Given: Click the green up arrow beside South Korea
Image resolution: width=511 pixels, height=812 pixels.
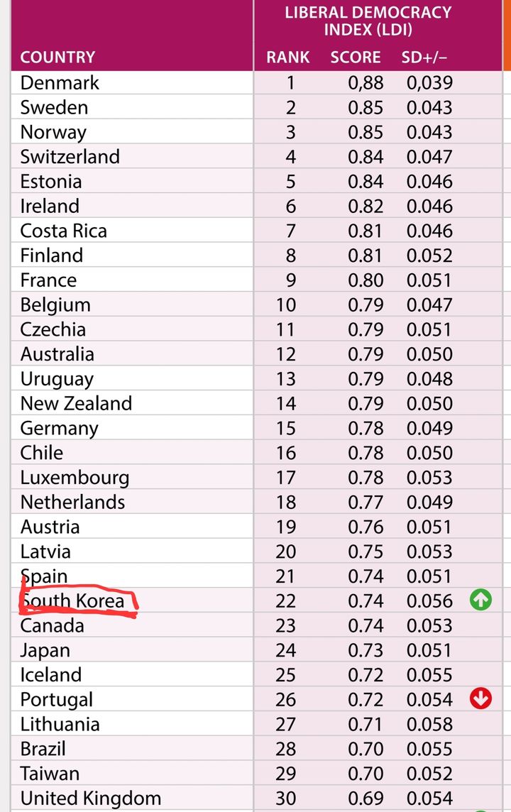Looking at the screenshot, I should pos(480,601).
